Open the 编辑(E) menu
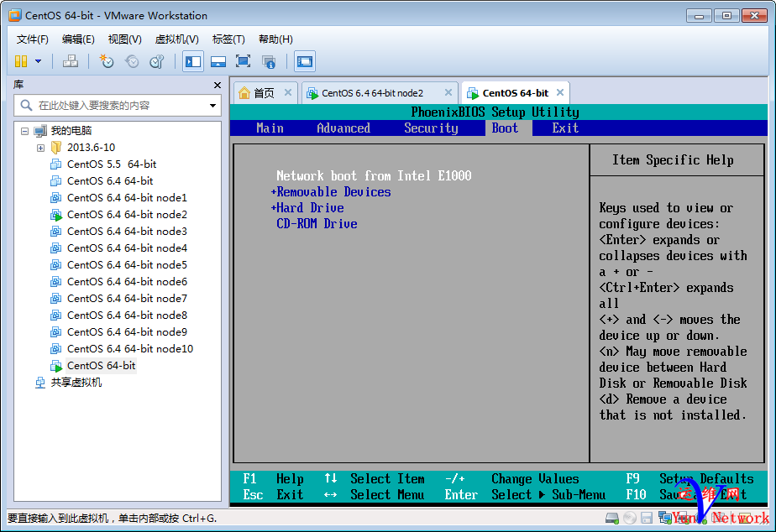The height and width of the screenshot is (532, 776). point(78,39)
